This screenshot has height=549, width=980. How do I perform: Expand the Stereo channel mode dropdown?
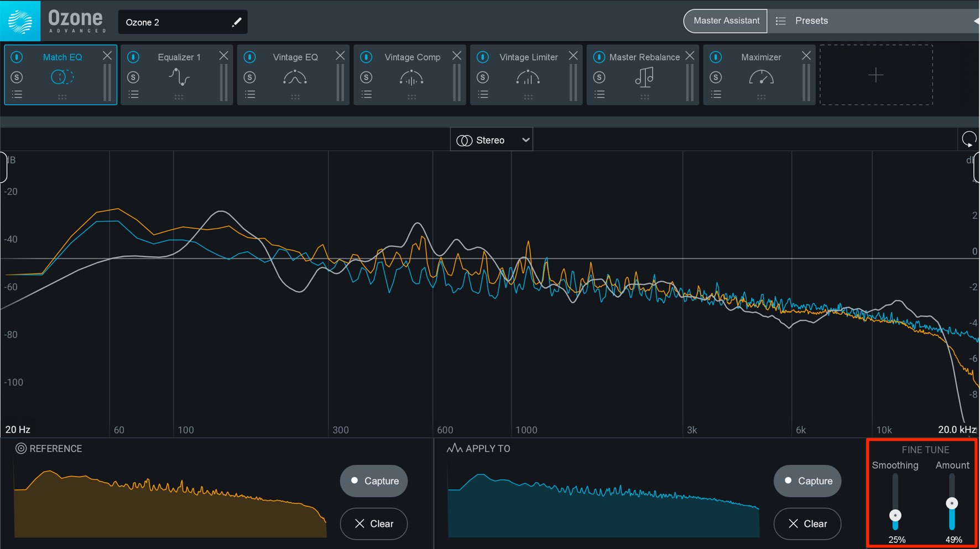[x=492, y=140]
